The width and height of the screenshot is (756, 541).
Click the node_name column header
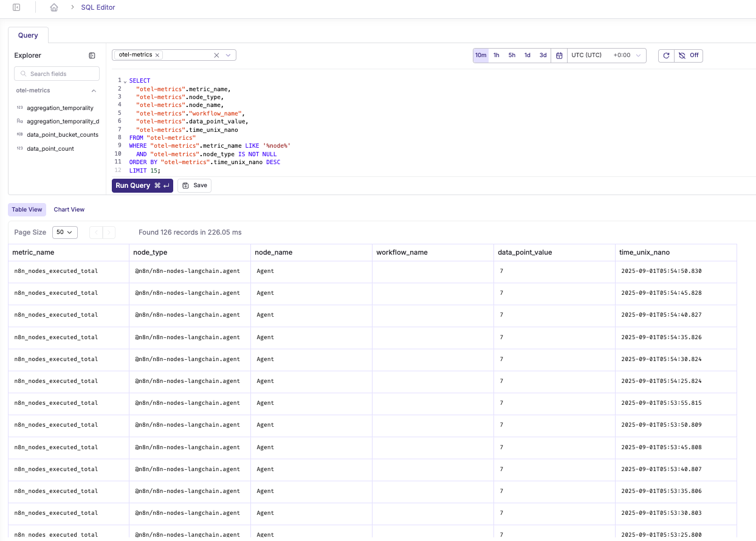click(312, 252)
